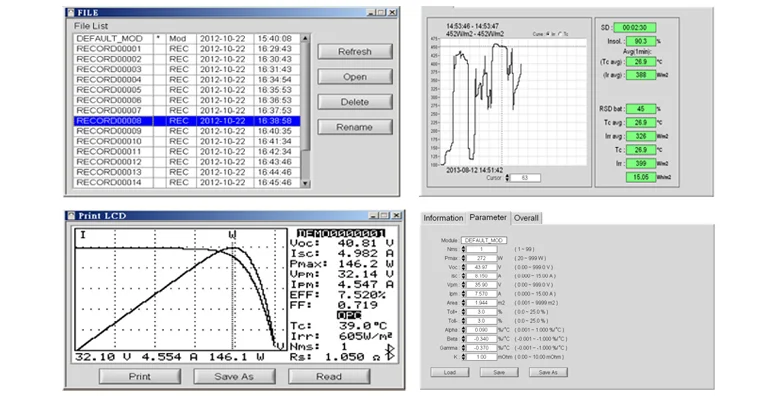This screenshot has height=396, width=770.
Task: Click the Module name field DEFAULT_MOD
Action: pos(484,240)
